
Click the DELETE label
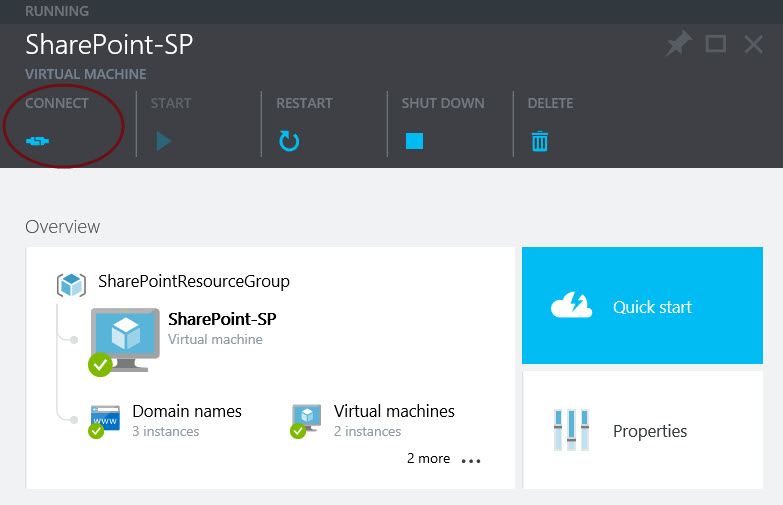point(550,103)
